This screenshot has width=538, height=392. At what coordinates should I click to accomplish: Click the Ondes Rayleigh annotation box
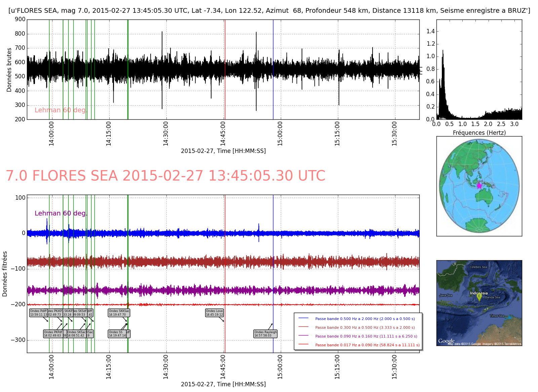tap(266, 334)
